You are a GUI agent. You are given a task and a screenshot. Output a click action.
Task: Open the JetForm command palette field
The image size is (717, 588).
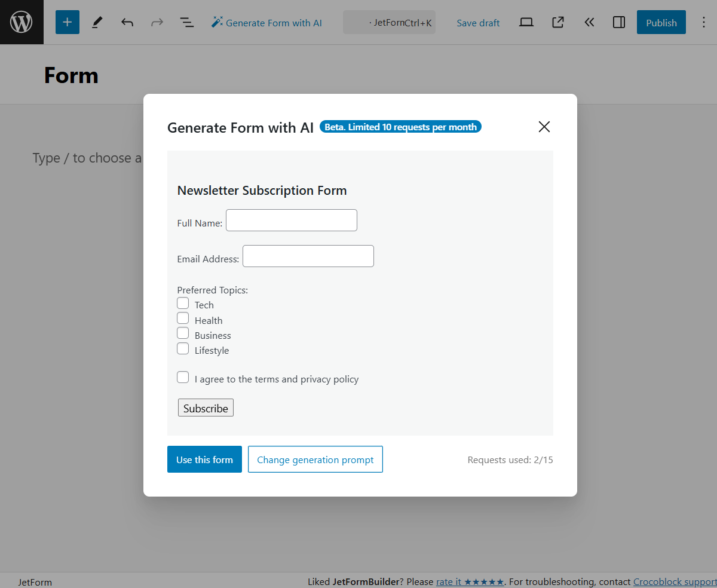click(389, 22)
